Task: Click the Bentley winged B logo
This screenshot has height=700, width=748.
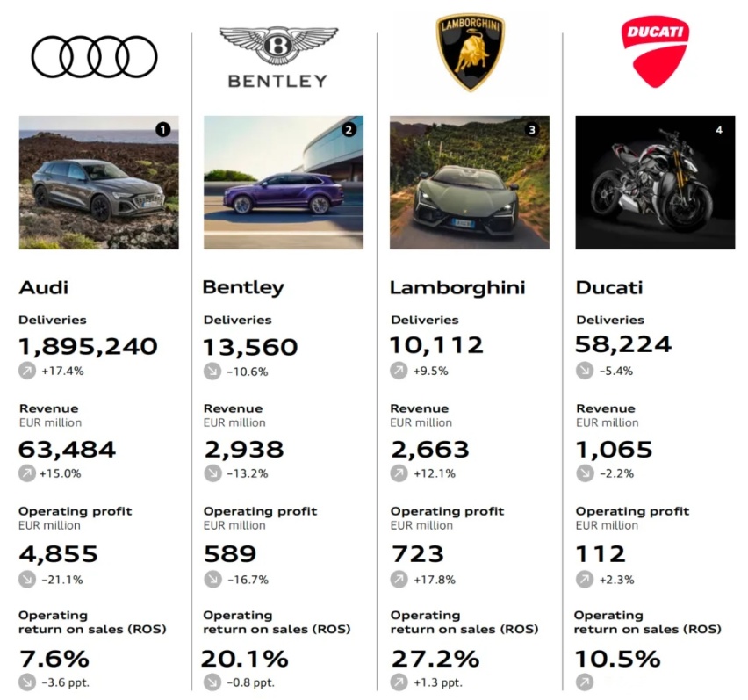Action: pos(278,57)
